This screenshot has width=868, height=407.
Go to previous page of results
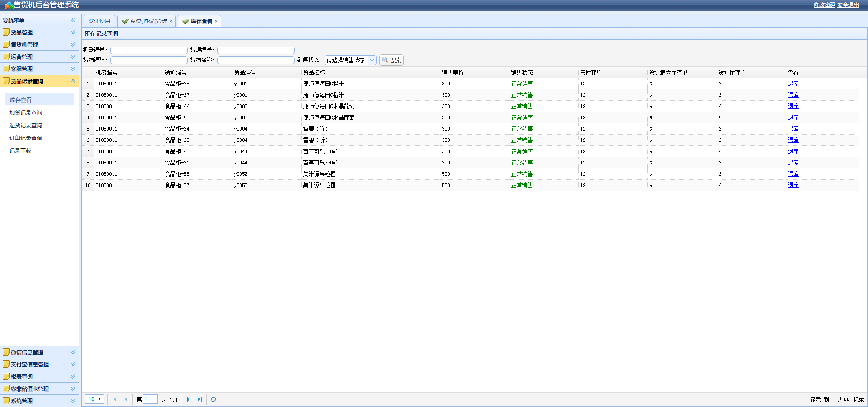[126, 399]
